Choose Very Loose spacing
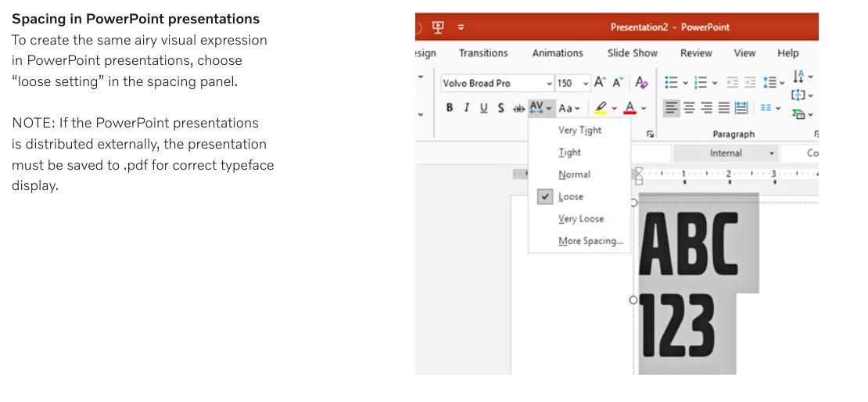Viewport: 868px width, 402px height. (579, 219)
